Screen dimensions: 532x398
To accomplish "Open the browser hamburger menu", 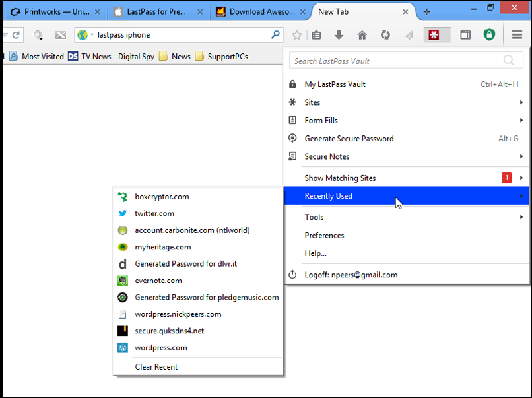I will 517,34.
